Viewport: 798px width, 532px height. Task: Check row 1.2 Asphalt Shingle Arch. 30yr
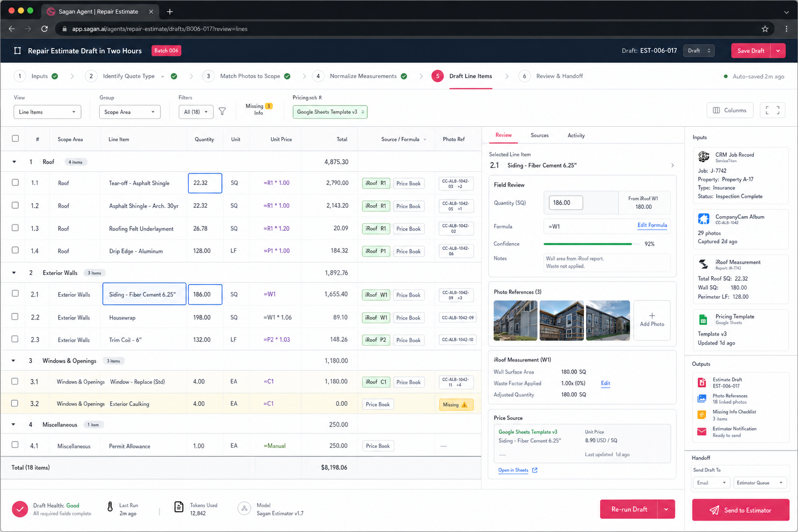[x=15, y=205]
